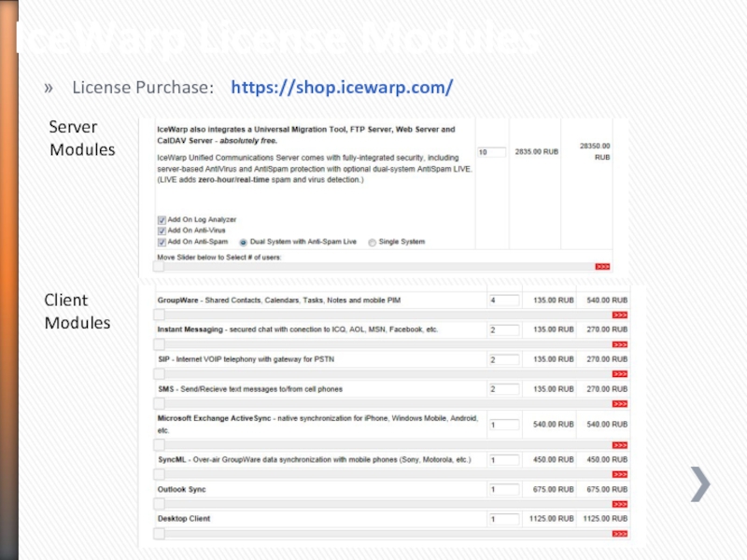Click Exchange ActiveSync quantity field
Image resolution: width=747 pixels, height=560 pixels.
[x=504, y=425]
